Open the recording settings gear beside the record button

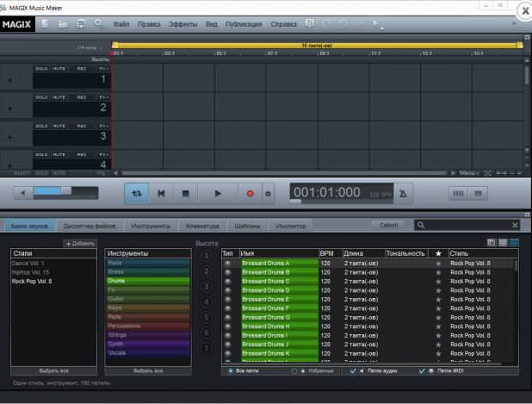(268, 194)
